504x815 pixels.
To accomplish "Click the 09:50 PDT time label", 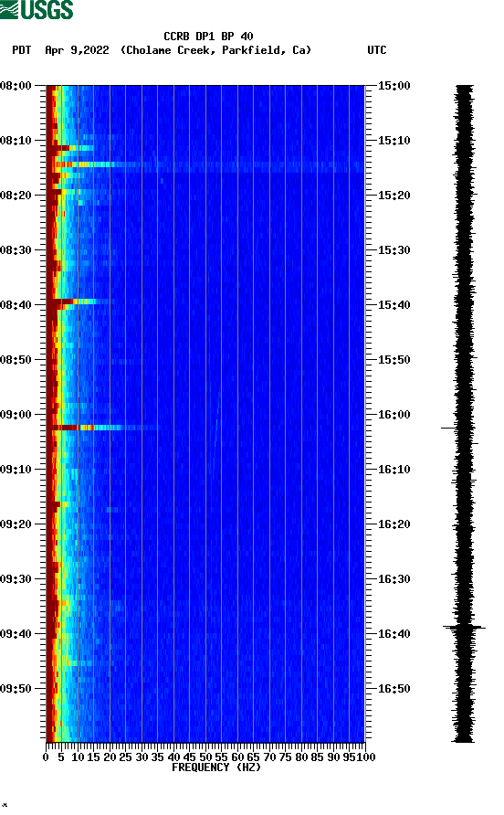I will coord(16,689).
